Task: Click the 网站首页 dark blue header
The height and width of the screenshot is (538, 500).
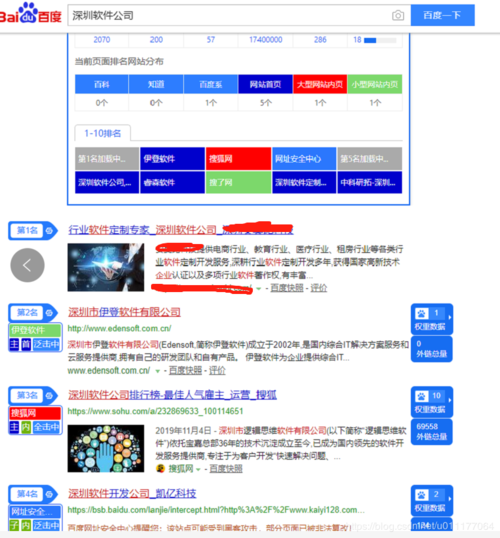Action: [265, 84]
